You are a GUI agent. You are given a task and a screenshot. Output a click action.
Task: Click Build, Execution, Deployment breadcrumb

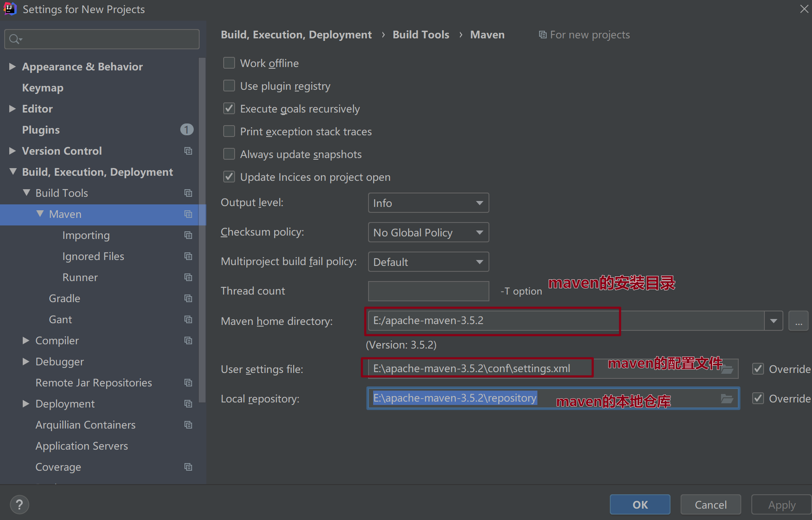click(296, 35)
